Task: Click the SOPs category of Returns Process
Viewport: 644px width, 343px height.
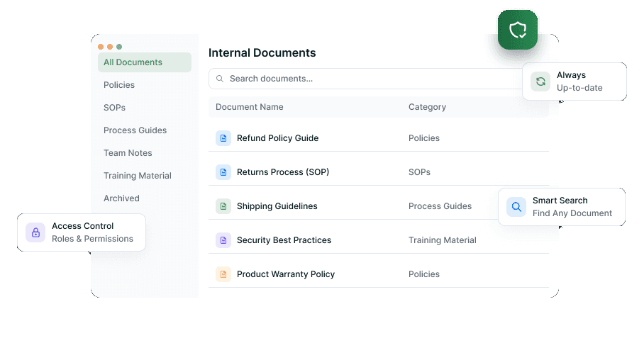Action: (419, 172)
